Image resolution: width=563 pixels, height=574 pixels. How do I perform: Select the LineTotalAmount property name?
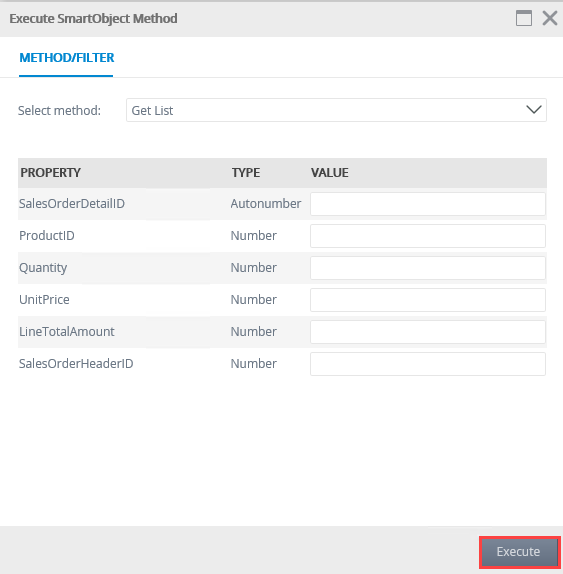tap(67, 332)
